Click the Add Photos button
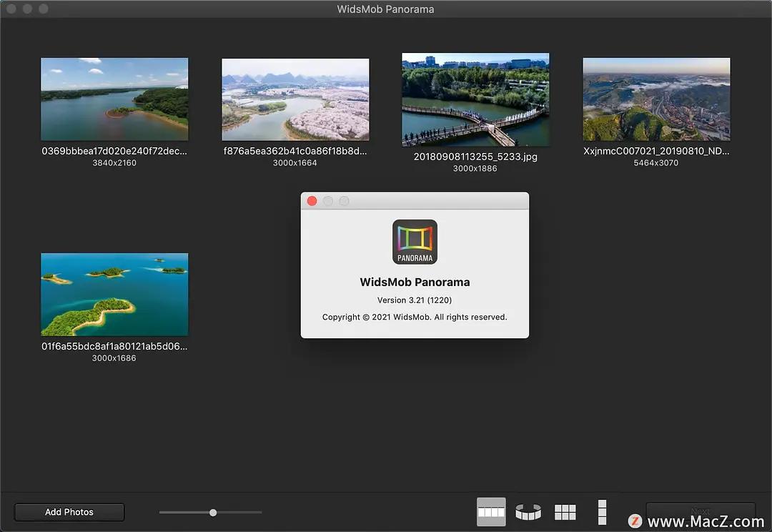Viewport: 772px width, 532px height. coord(69,512)
